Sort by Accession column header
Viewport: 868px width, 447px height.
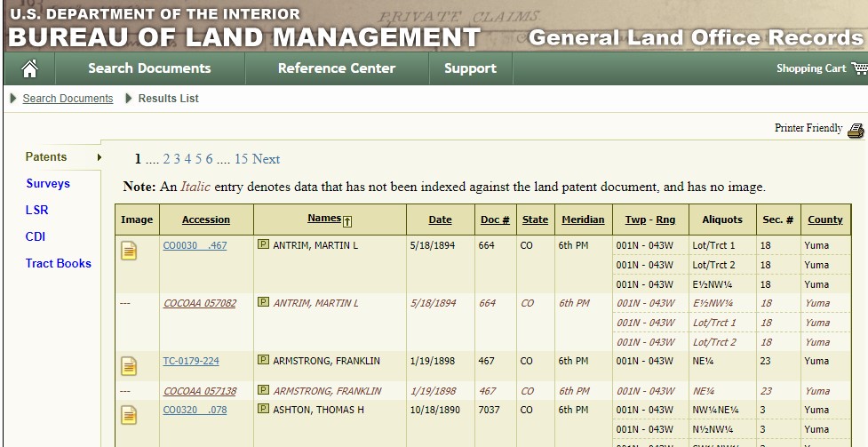coord(205,220)
